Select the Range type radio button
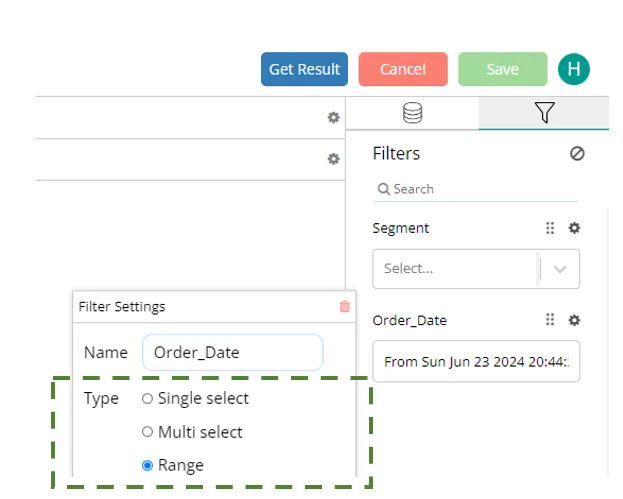 [148, 465]
